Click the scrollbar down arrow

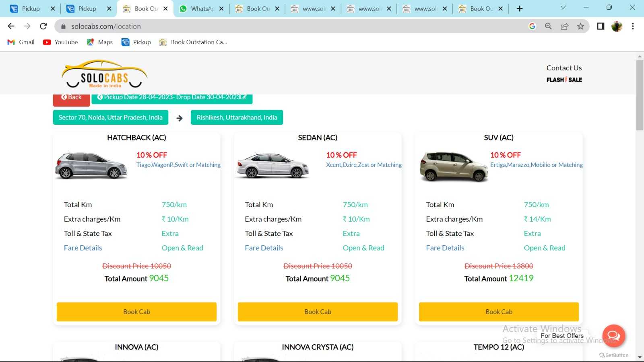640,357
